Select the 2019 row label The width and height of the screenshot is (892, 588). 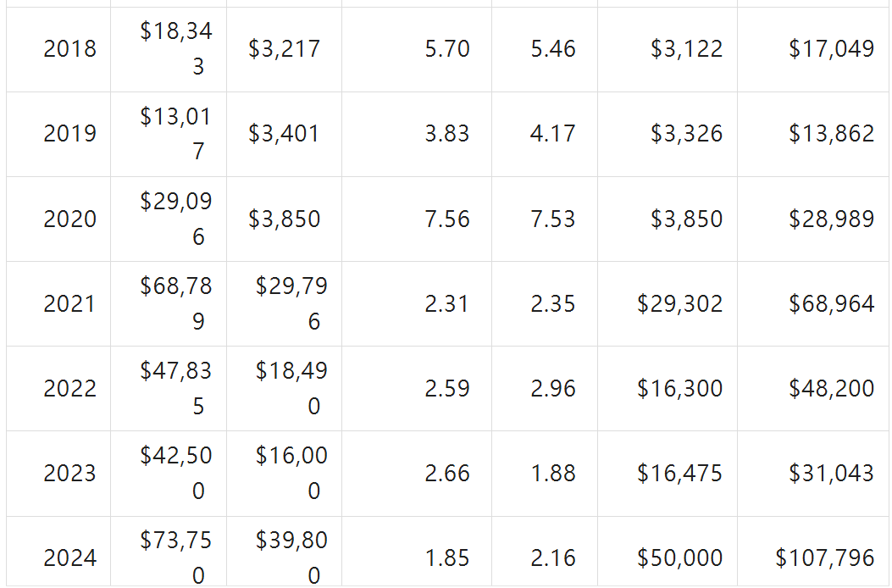pos(69,134)
